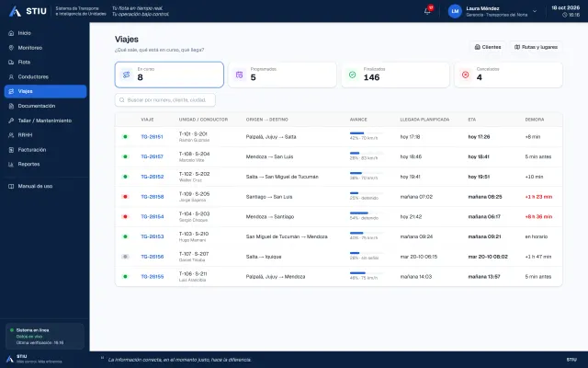Open trip TG-26155
This screenshot has height=368, width=588.
point(152,277)
